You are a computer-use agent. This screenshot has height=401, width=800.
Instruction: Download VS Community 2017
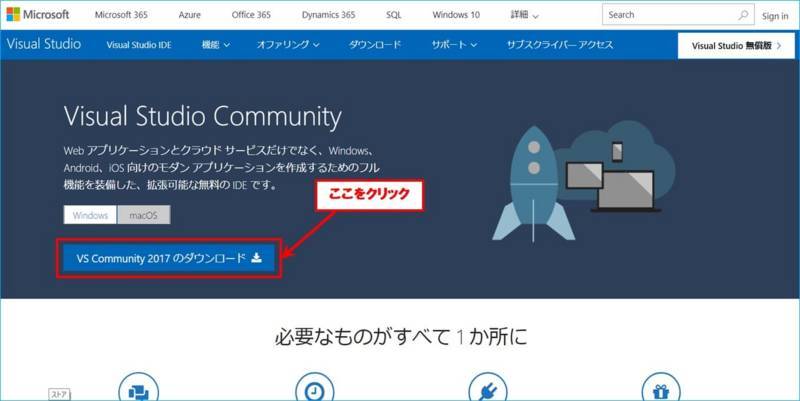pyautogui.click(x=169, y=258)
